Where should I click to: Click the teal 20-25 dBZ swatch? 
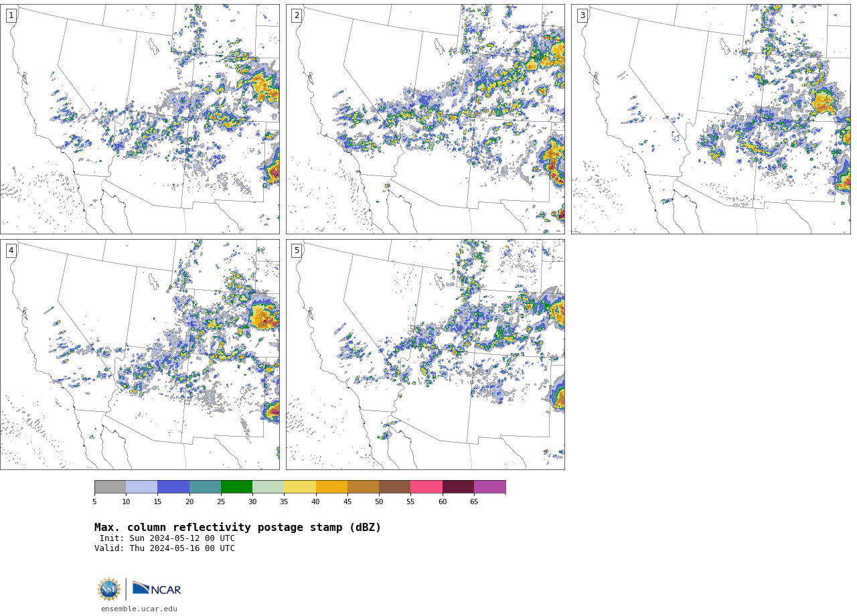[x=205, y=487]
